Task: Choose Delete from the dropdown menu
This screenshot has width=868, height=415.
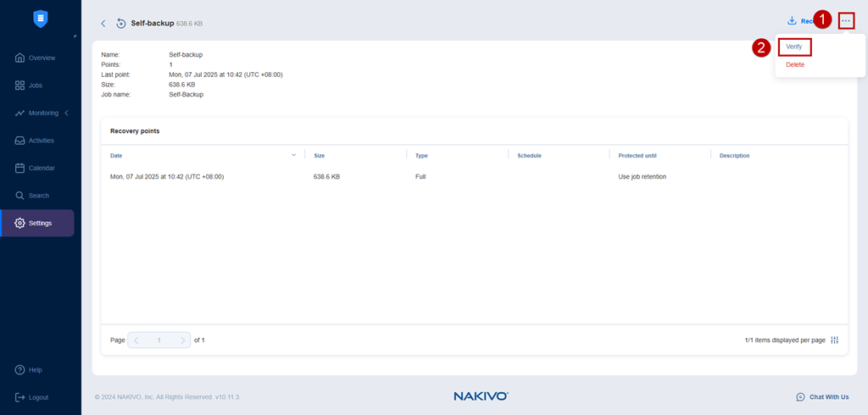Action: pos(795,64)
